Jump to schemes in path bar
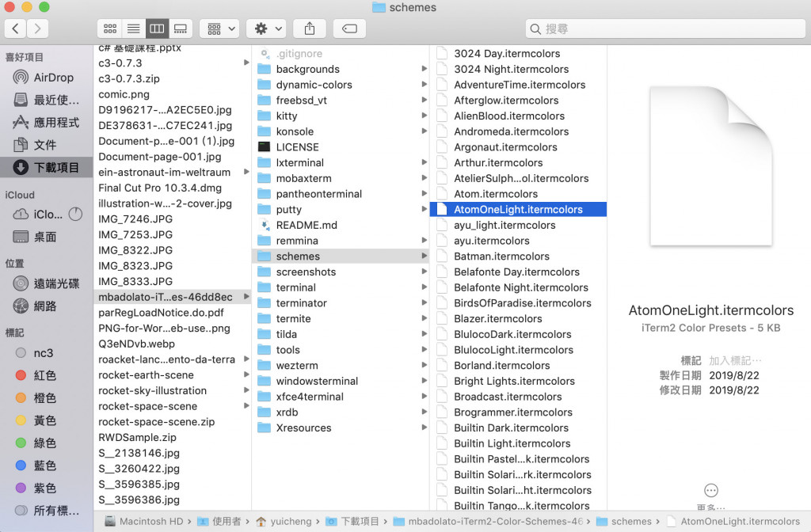Viewport: 811px width, 532px height. [625, 521]
